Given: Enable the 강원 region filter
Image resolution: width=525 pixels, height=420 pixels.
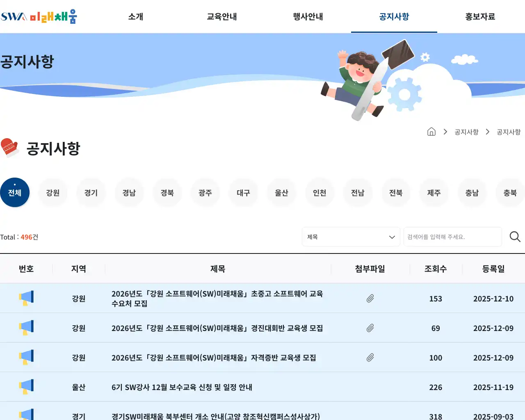Looking at the screenshot, I should [x=53, y=192].
